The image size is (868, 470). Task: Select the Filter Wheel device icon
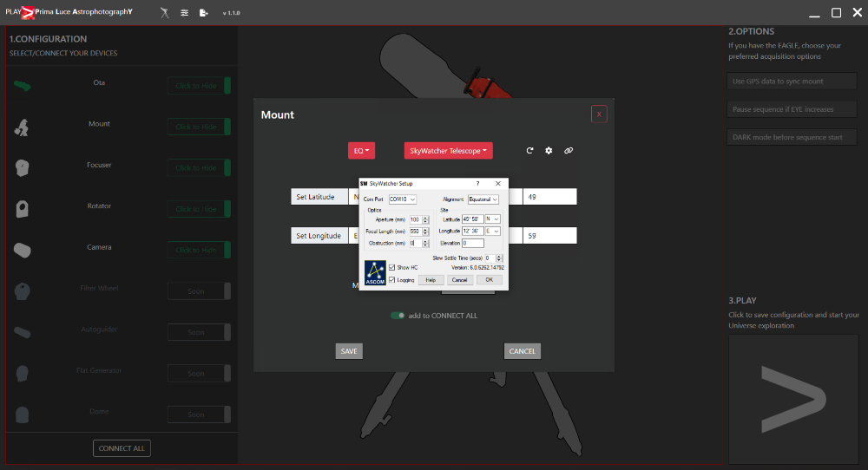(23, 291)
